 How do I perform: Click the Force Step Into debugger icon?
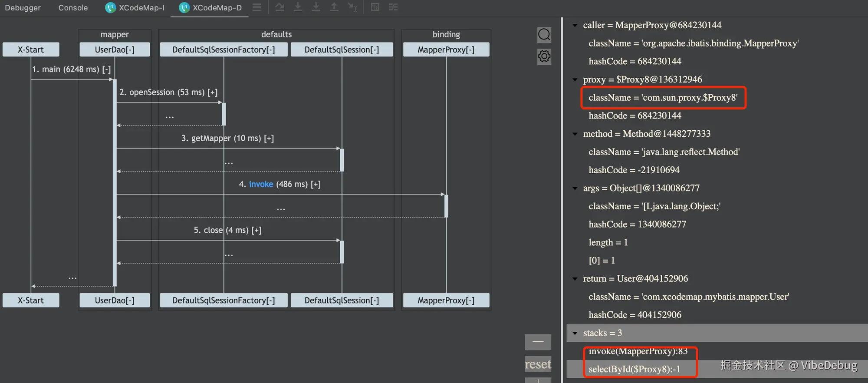click(316, 7)
